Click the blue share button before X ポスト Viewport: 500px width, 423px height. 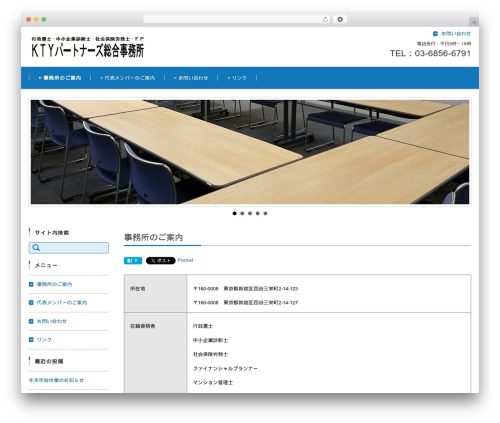click(x=133, y=261)
